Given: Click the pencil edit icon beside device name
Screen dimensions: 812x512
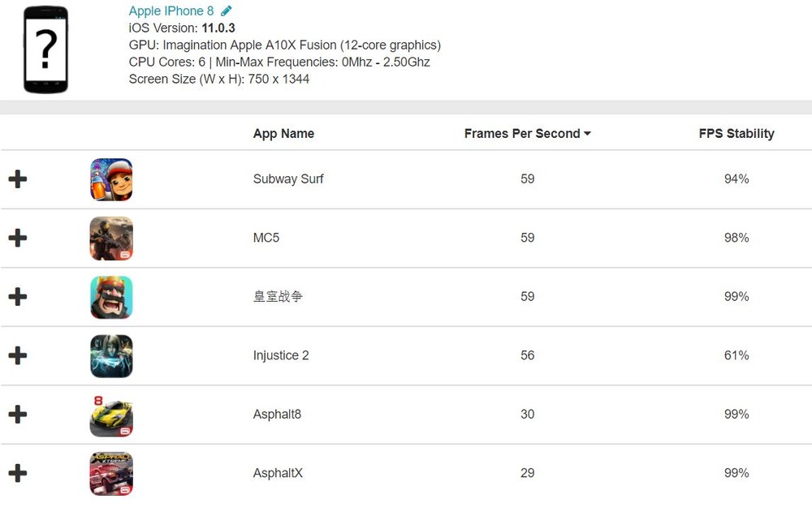Looking at the screenshot, I should pyautogui.click(x=227, y=11).
